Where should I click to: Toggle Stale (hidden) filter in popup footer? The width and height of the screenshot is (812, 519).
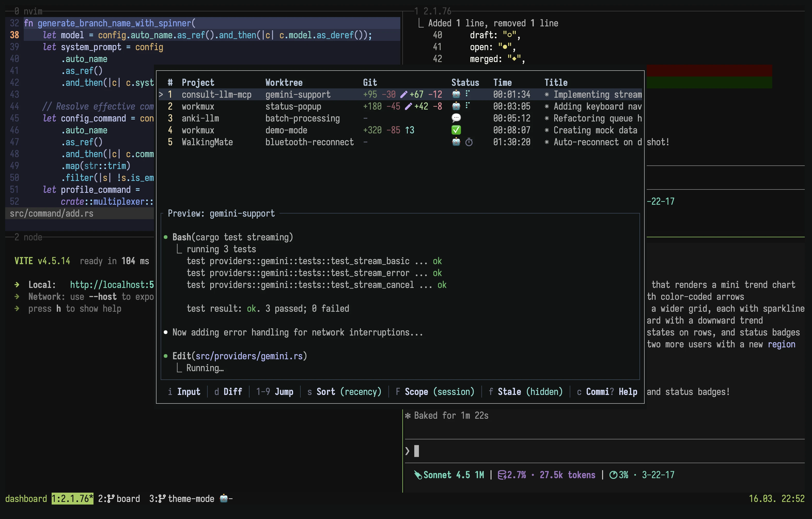[x=526, y=391]
